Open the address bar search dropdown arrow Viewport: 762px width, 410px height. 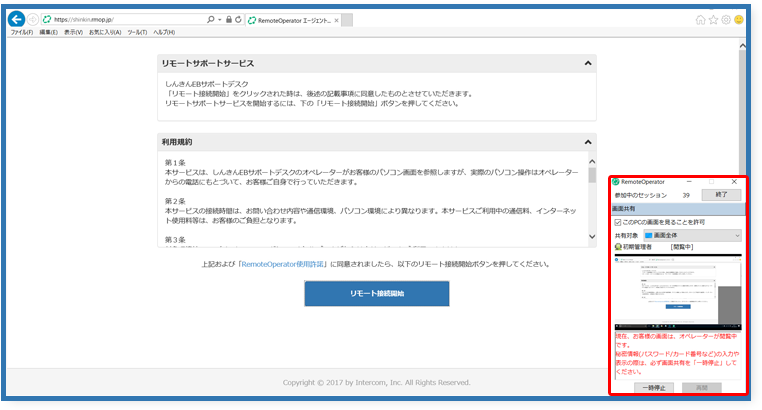click(220, 20)
